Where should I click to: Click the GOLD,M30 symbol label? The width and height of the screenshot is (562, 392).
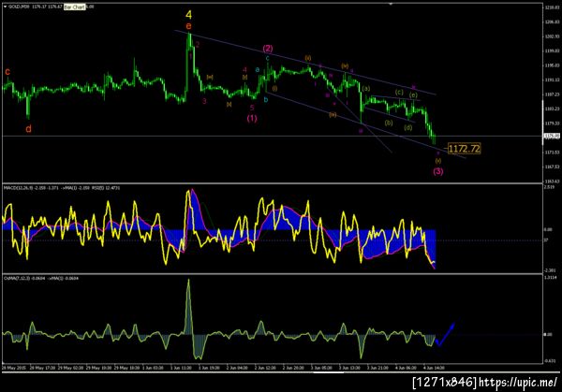tap(19, 7)
